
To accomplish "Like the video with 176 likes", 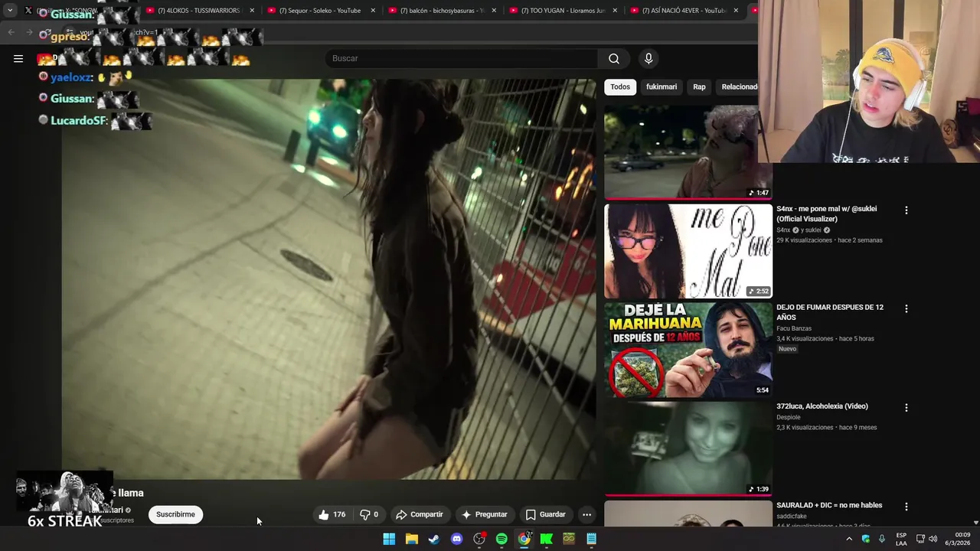I will coord(332,514).
